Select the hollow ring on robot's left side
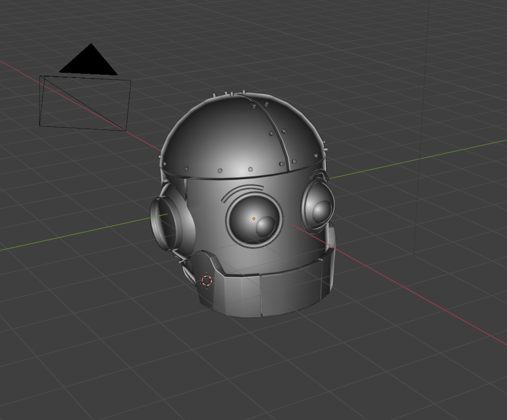The height and width of the screenshot is (420, 507). tap(165, 223)
